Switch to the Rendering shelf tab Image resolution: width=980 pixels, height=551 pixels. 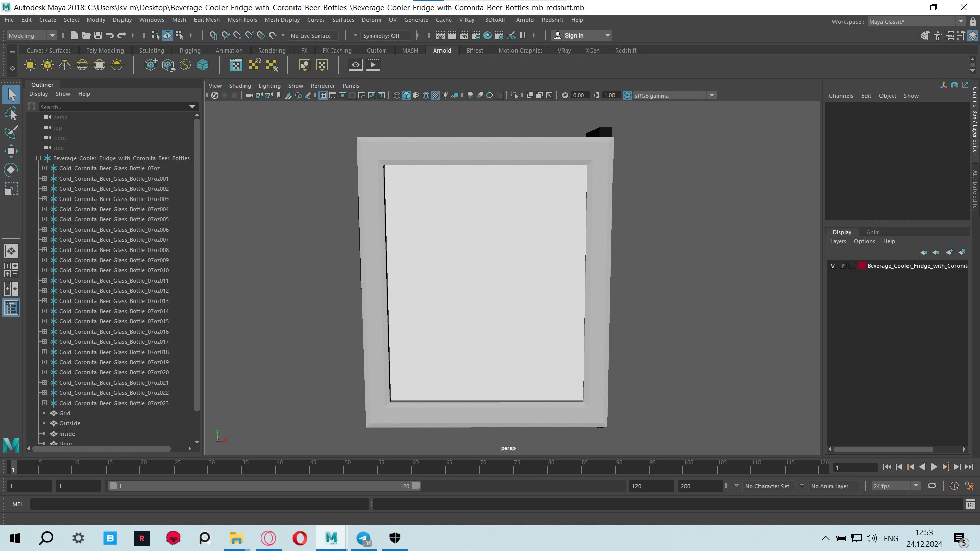(x=272, y=51)
